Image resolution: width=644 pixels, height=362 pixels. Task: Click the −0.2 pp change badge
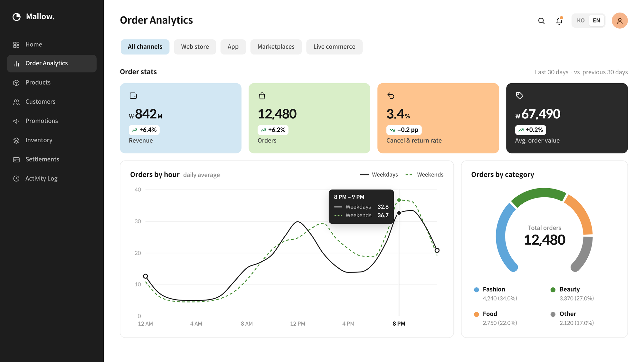click(x=404, y=130)
